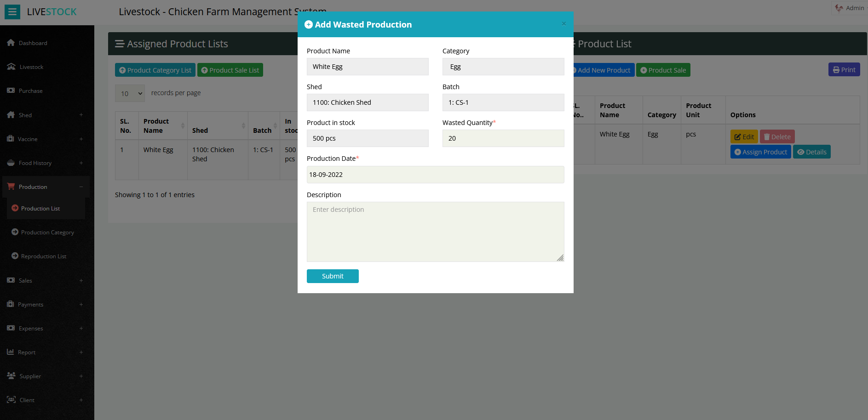This screenshot has width=868, height=420.
Task: Open the records per page dropdown
Action: (130, 93)
